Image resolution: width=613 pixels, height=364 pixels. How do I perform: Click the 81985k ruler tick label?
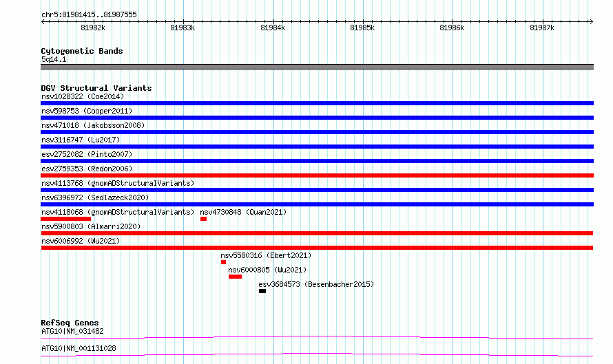point(362,28)
